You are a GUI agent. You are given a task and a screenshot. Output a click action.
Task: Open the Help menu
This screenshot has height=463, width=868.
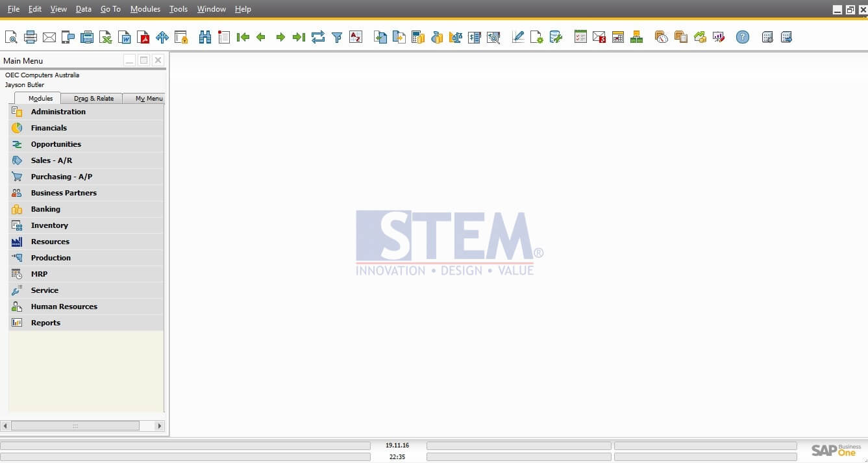click(x=243, y=9)
